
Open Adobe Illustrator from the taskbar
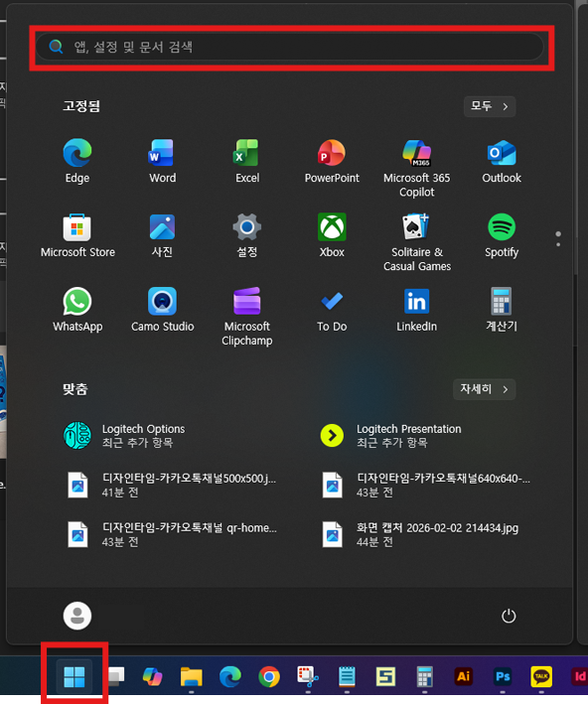coord(464,676)
